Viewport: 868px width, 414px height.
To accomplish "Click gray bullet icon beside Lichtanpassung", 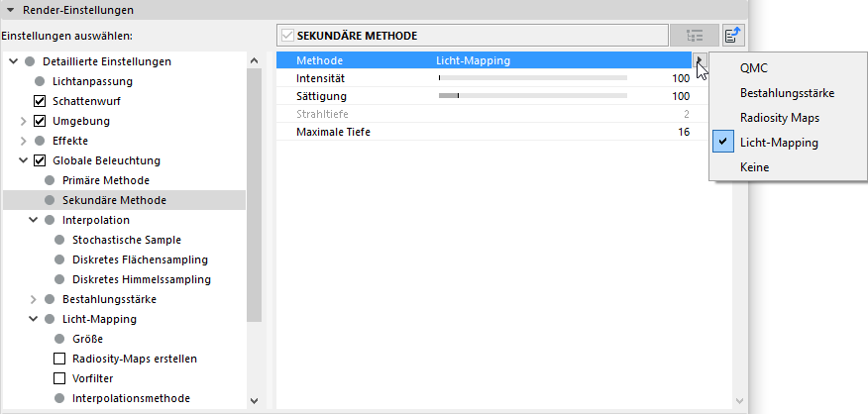I will click(40, 81).
